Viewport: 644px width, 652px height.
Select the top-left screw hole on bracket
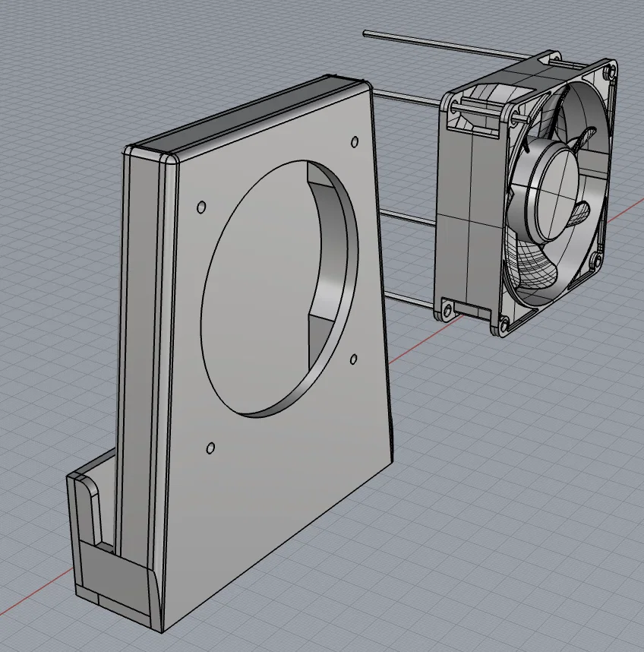(x=201, y=207)
